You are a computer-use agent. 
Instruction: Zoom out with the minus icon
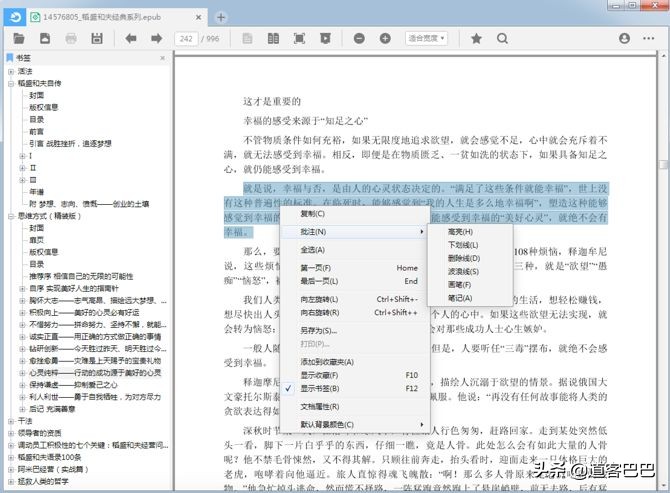tap(359, 38)
